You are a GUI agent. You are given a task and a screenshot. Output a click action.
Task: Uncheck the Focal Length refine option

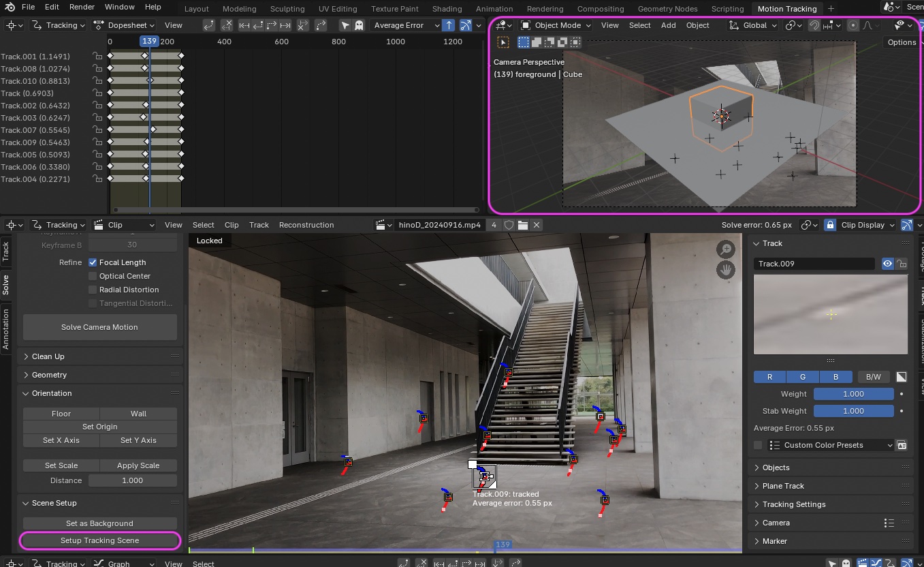coord(93,262)
